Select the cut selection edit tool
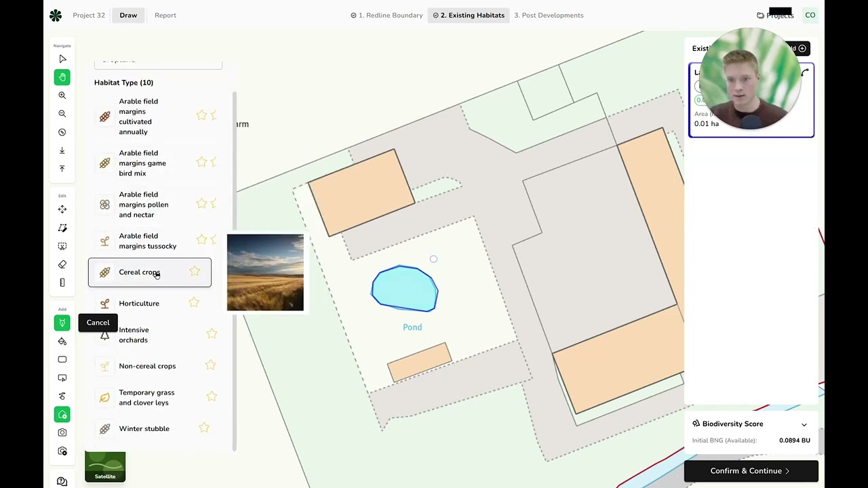 pos(62,246)
